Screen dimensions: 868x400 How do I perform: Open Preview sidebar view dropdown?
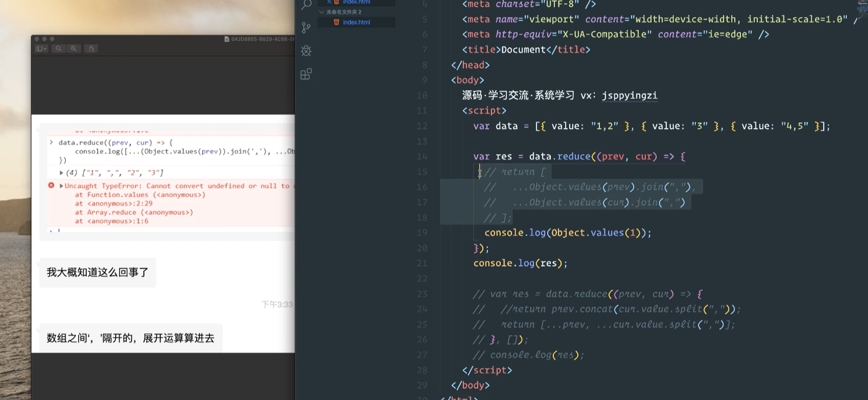(41, 48)
